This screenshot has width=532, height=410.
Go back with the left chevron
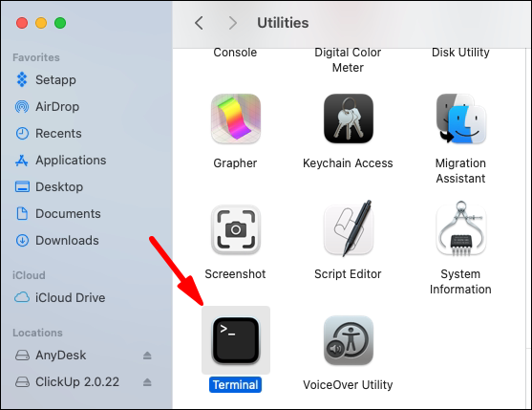click(x=200, y=23)
